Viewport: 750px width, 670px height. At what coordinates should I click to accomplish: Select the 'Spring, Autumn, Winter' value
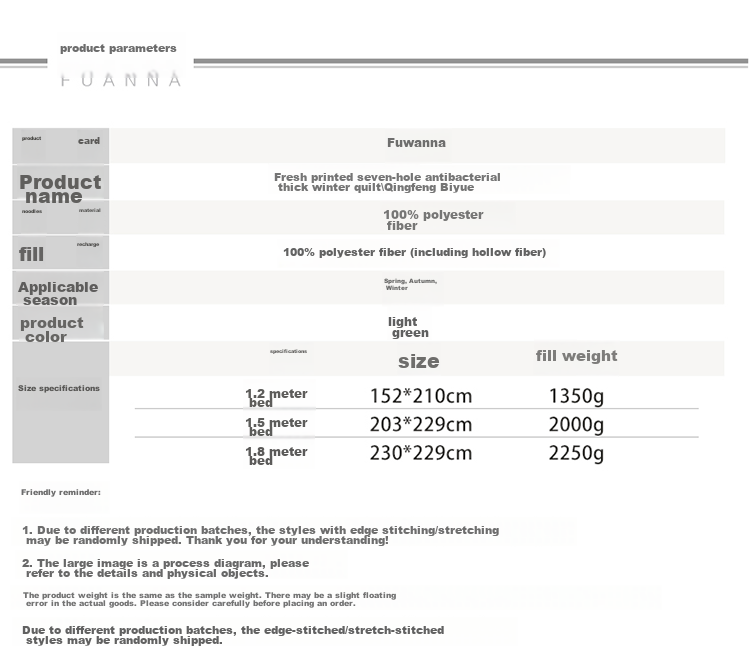[x=410, y=284]
